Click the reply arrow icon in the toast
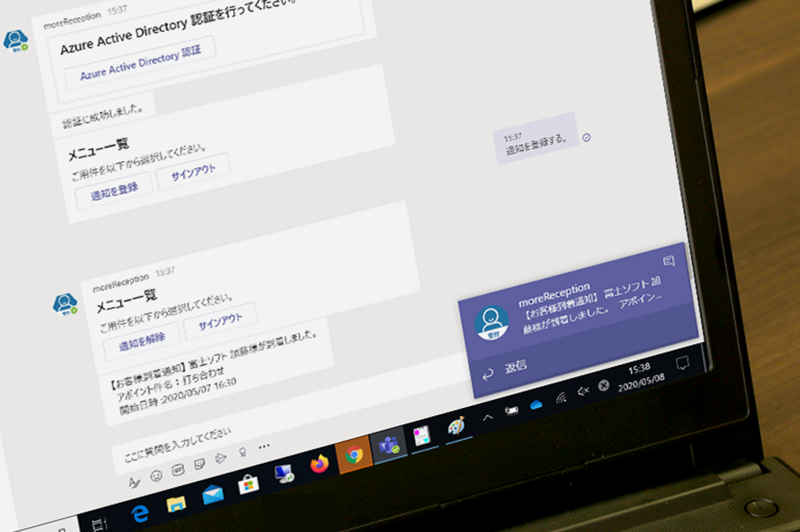800x532 pixels. (x=488, y=374)
